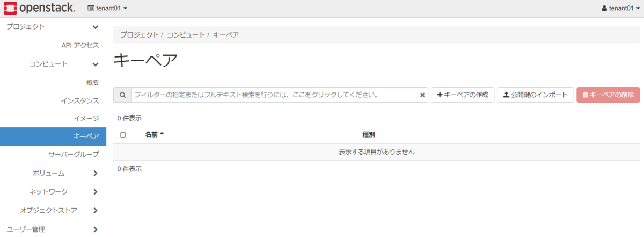Click the プロジェクト sidebar label
The image size is (644, 237).
[x=26, y=27]
